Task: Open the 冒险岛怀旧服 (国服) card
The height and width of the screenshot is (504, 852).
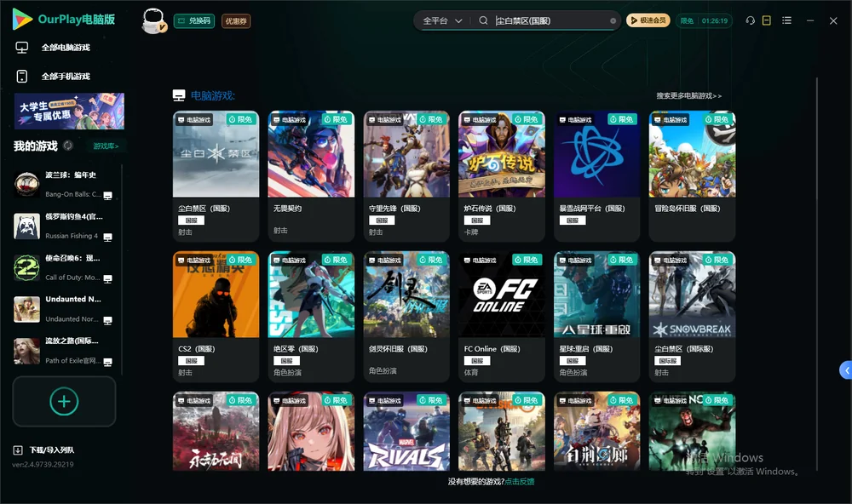Action: click(x=692, y=176)
